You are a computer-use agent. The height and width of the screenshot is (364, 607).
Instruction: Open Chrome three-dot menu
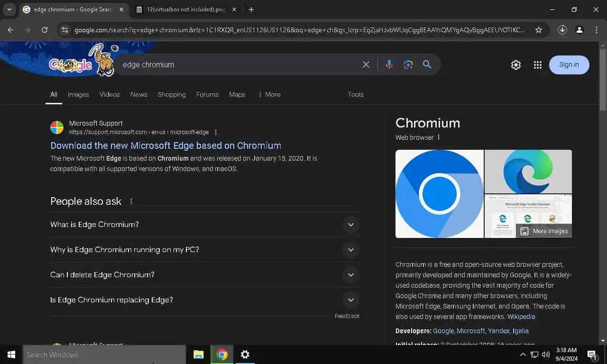[597, 30]
